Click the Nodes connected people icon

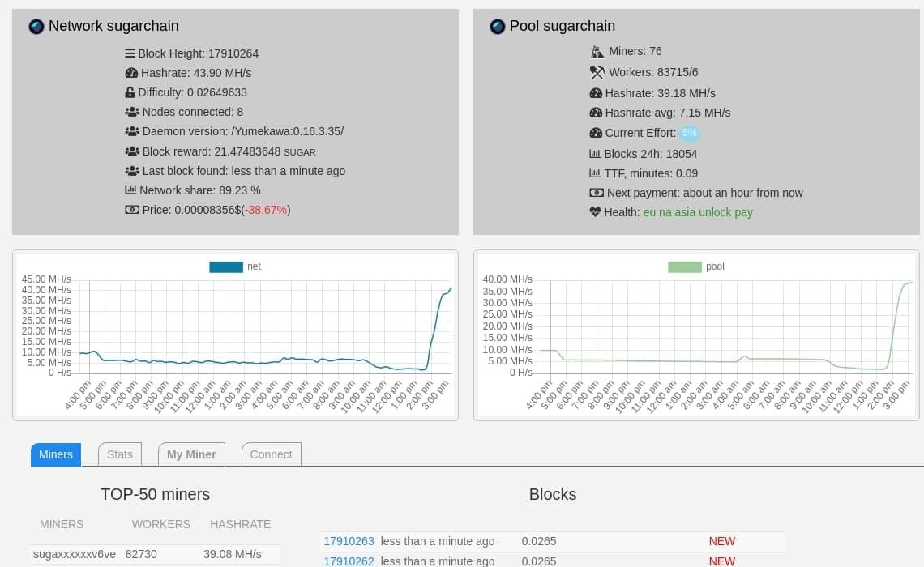coord(132,112)
